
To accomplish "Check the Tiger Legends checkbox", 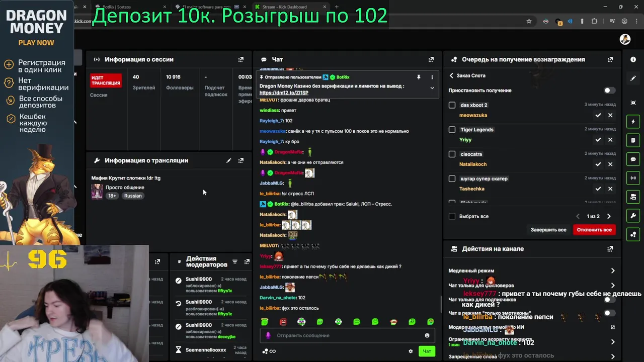I will coord(452,130).
